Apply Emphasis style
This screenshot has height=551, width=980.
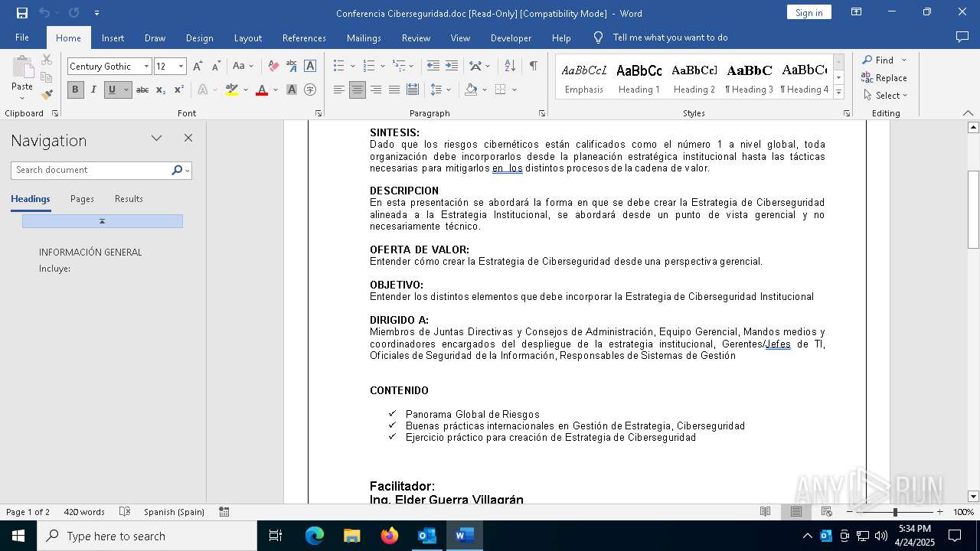[x=584, y=78]
